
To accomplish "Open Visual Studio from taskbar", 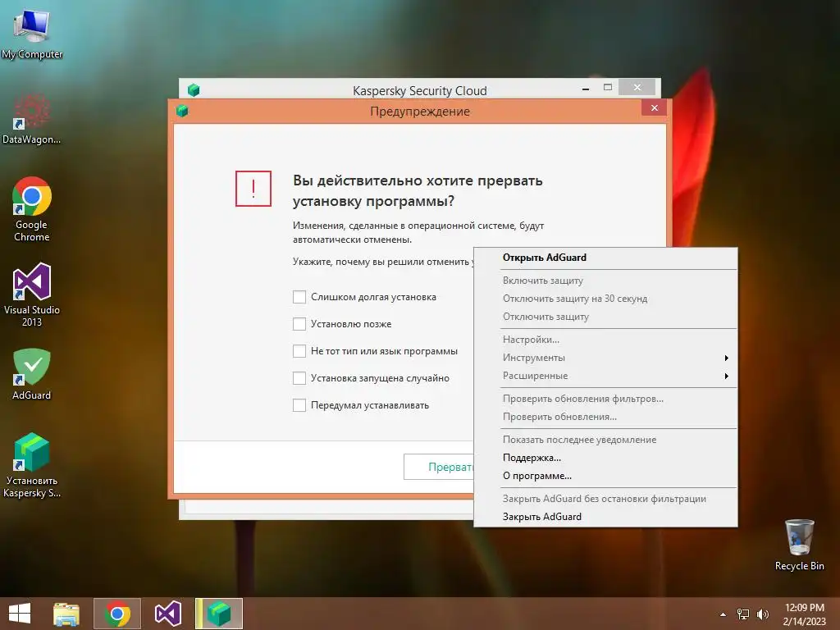I will (167, 614).
